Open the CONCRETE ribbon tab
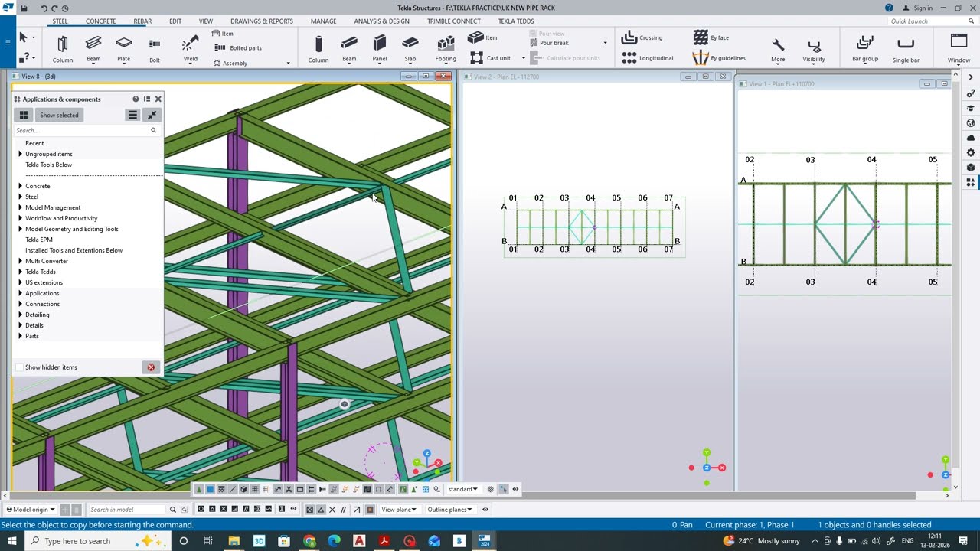Screen dimensions: 980x551 point(101,21)
